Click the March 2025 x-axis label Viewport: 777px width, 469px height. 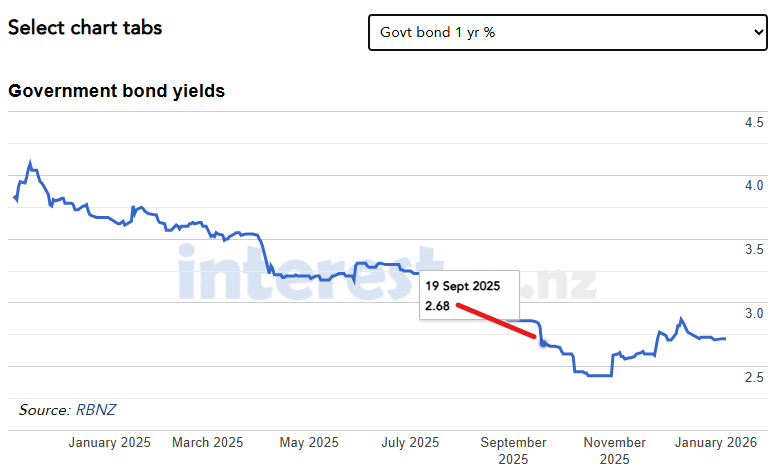[x=207, y=442]
